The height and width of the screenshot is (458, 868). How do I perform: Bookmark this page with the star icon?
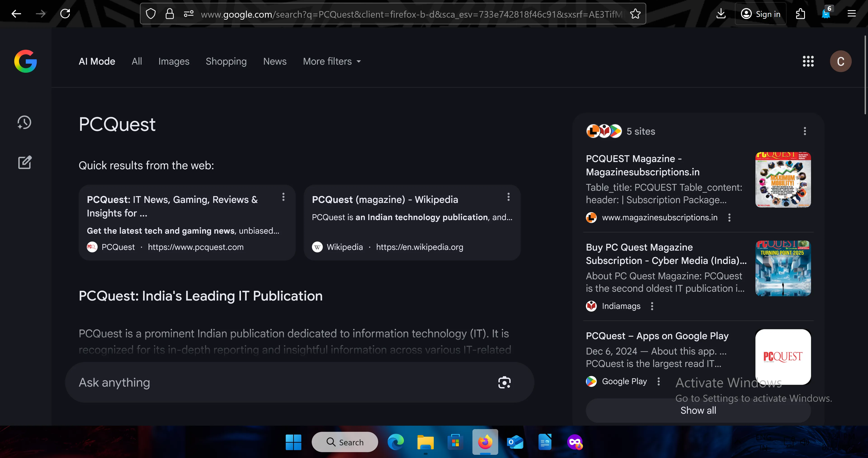pos(635,14)
